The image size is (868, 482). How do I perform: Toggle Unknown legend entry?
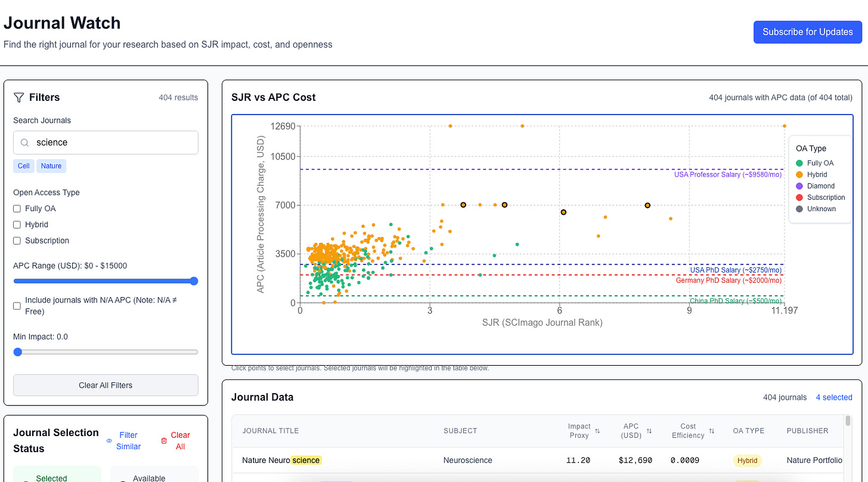(x=816, y=209)
